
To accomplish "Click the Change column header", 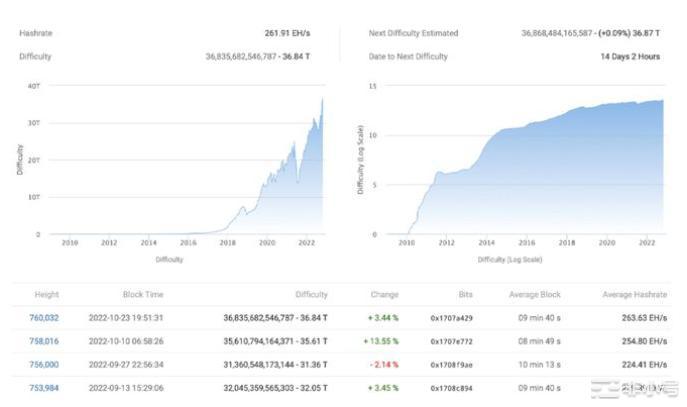I will (384, 295).
